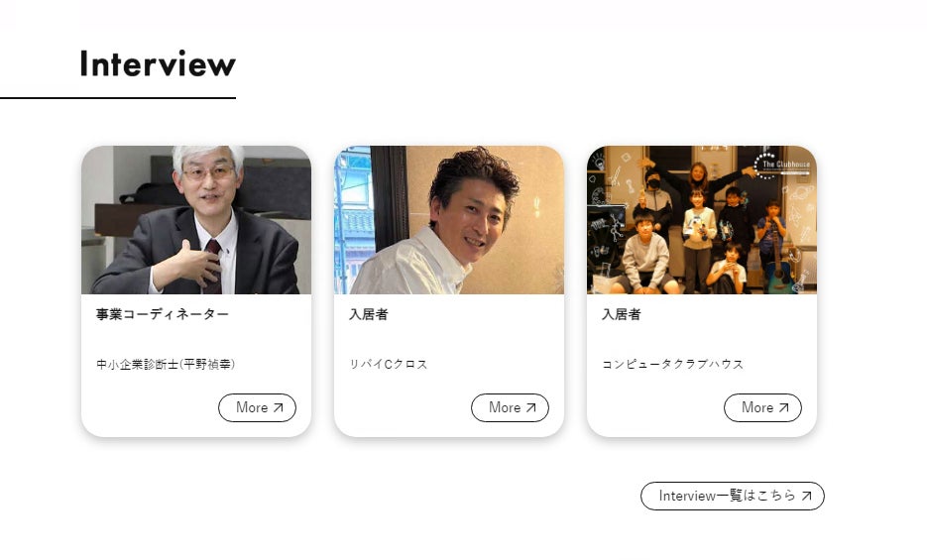Image resolution: width=927 pixels, height=560 pixels.
Task: Open the Interview一覧はこちら link
Action: pyautogui.click(x=733, y=496)
